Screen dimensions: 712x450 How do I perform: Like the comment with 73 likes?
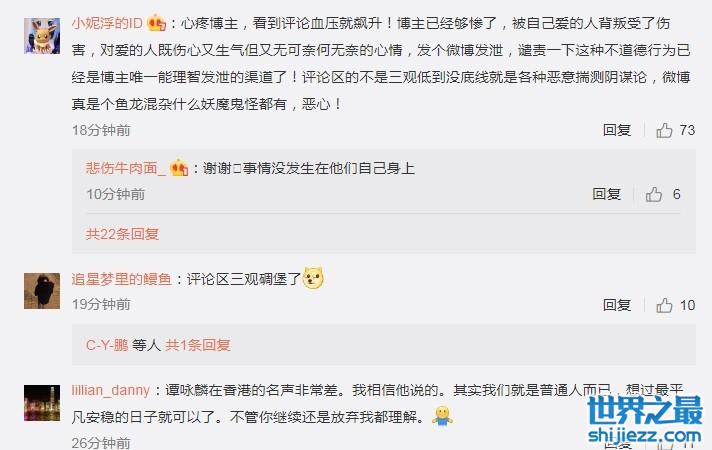click(x=664, y=130)
